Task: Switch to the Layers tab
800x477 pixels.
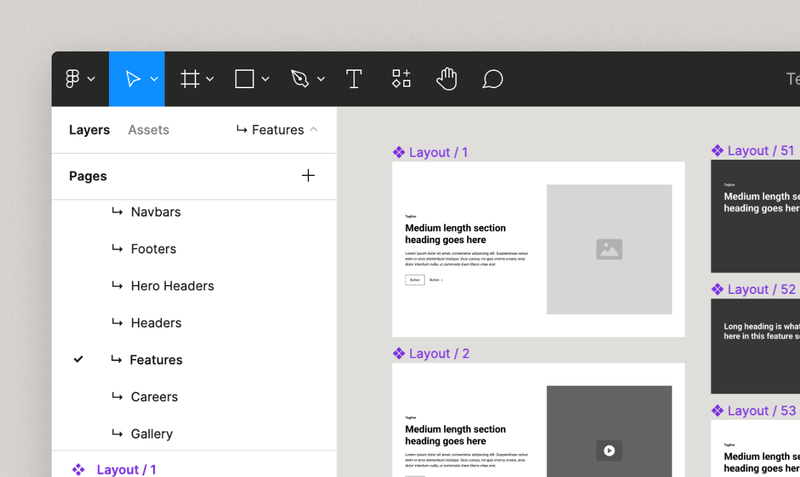Action: (89, 130)
